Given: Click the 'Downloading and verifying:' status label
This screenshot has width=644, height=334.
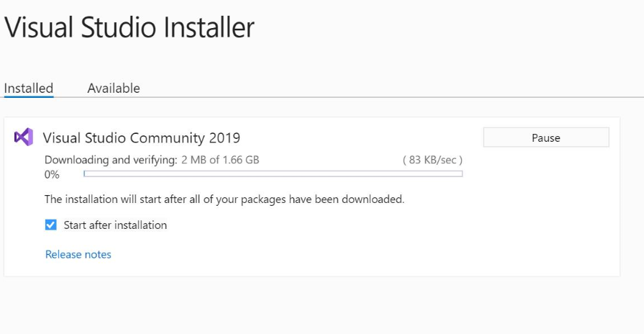Looking at the screenshot, I should (x=111, y=160).
